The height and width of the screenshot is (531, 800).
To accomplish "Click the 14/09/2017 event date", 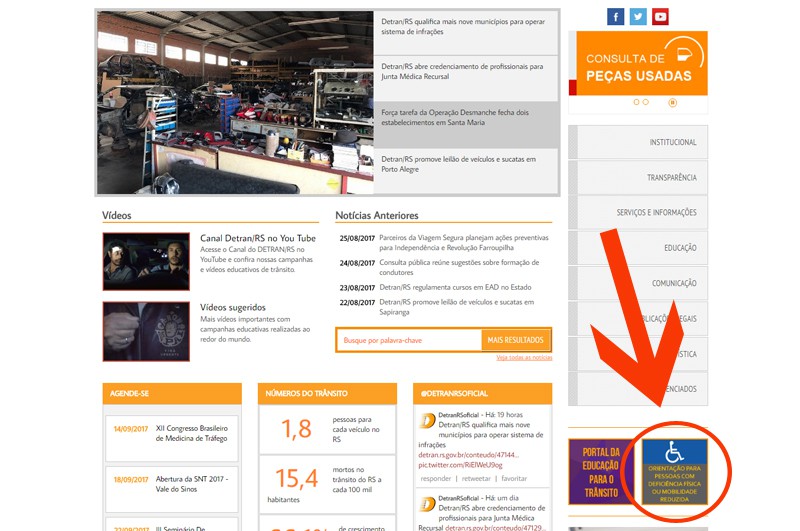I will point(131,429).
